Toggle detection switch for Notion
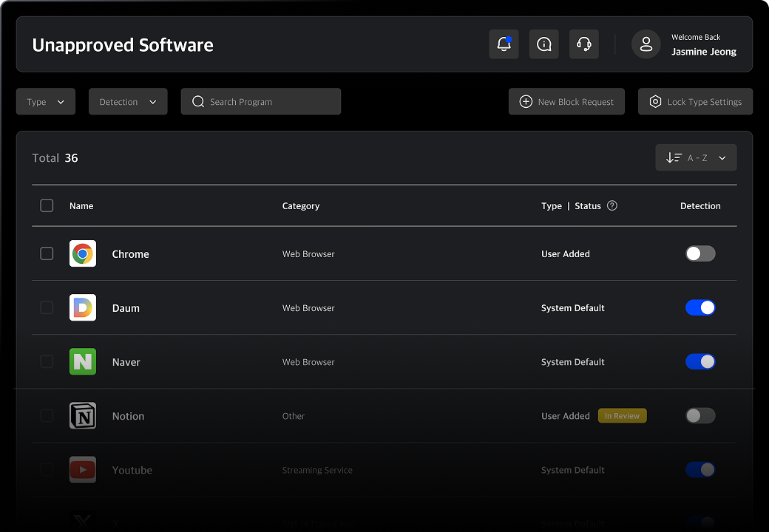This screenshot has width=769, height=532. [x=700, y=415]
